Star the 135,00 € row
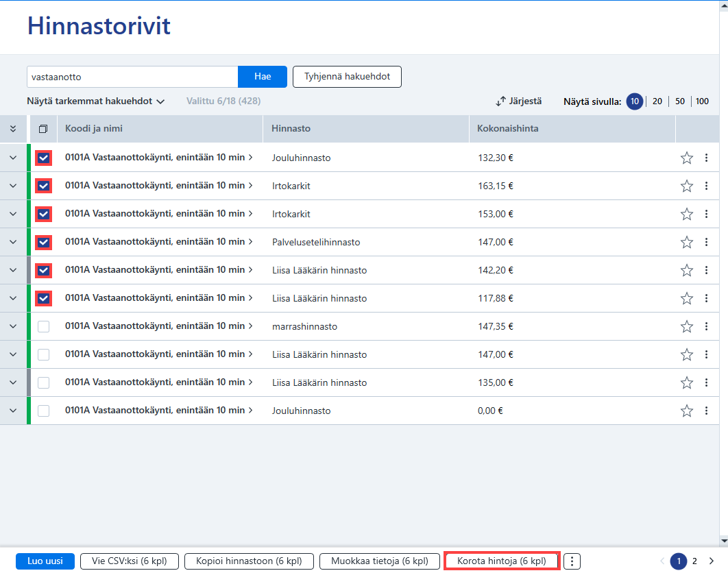The width and height of the screenshot is (728, 573). [687, 382]
